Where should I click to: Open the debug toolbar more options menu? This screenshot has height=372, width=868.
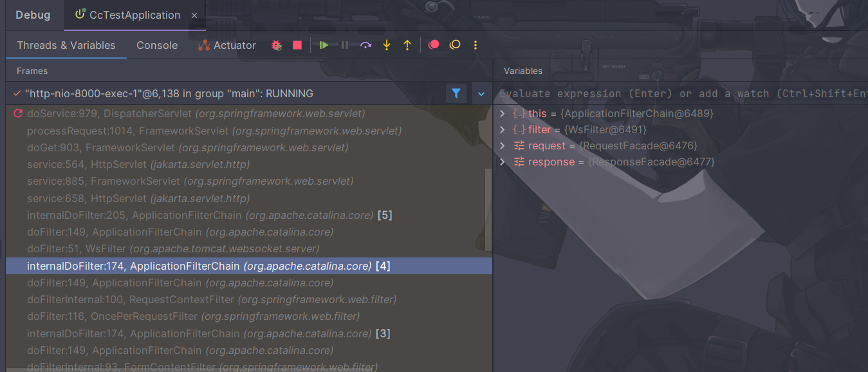point(476,45)
